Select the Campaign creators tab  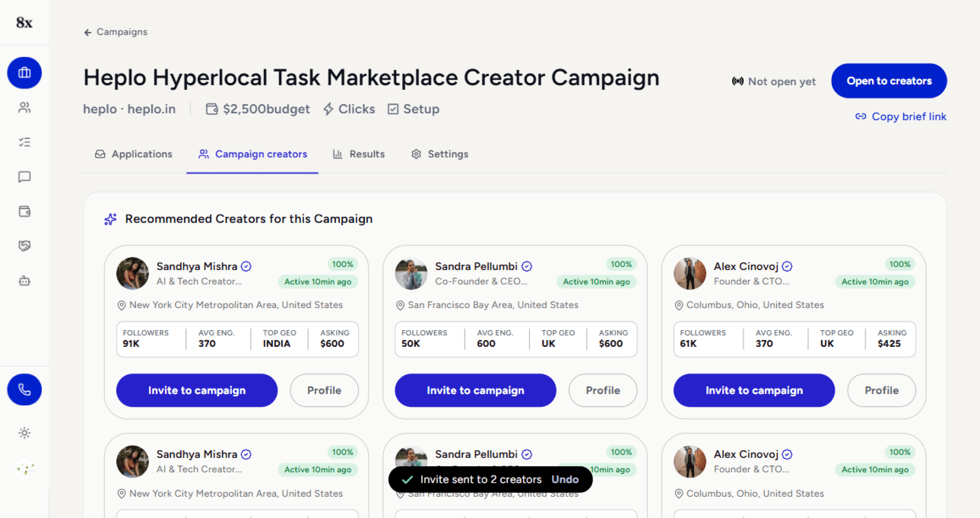click(253, 154)
